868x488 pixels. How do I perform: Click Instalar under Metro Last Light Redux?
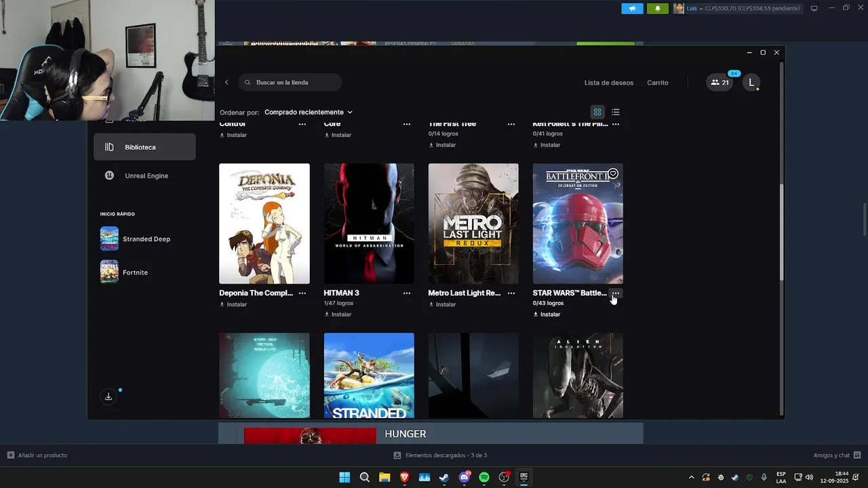(442, 304)
